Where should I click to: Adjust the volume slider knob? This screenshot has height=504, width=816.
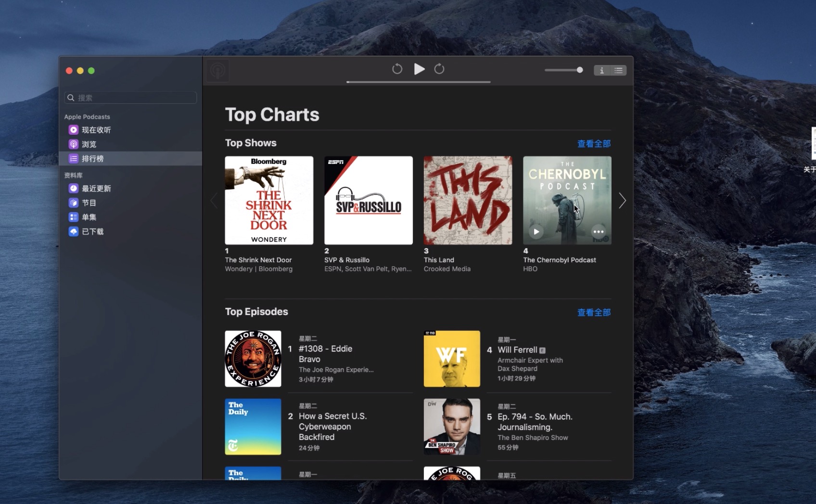(580, 70)
